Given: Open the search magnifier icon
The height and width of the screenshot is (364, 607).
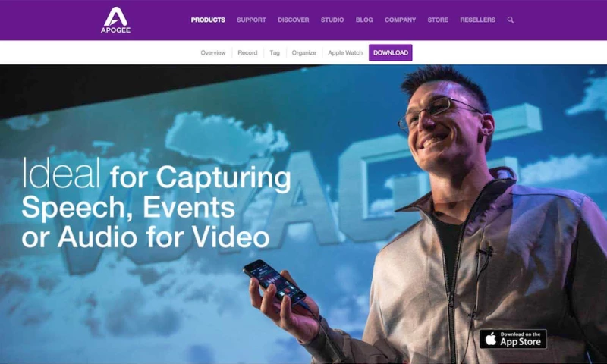Looking at the screenshot, I should point(511,20).
